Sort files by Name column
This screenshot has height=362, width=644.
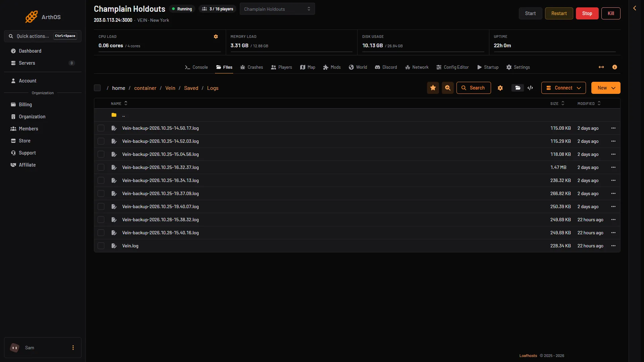point(119,104)
